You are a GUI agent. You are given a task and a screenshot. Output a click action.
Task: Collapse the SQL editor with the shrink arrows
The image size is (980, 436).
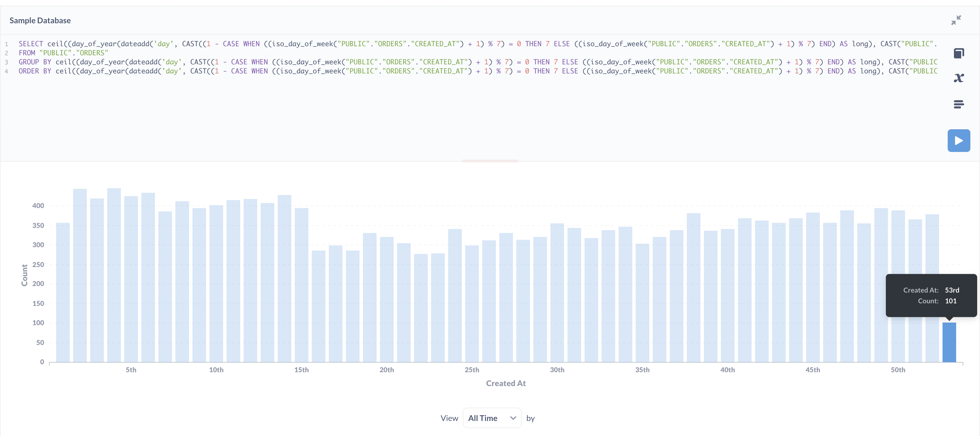[x=956, y=20]
